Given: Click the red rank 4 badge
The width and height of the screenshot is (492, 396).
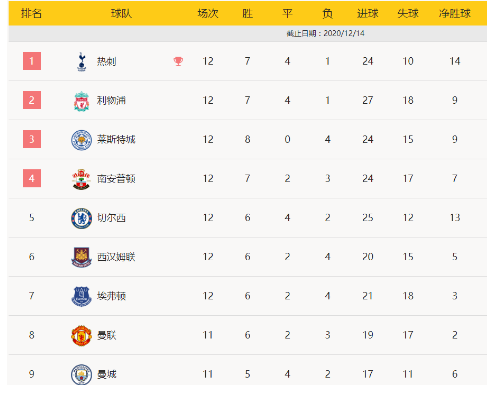Looking at the screenshot, I should coord(32,178).
